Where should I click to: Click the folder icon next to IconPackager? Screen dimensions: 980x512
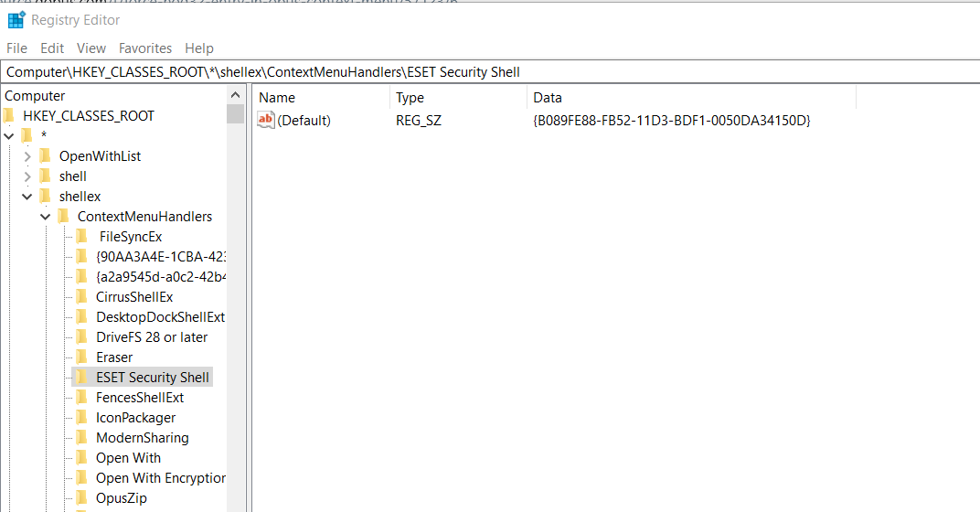[82, 418]
